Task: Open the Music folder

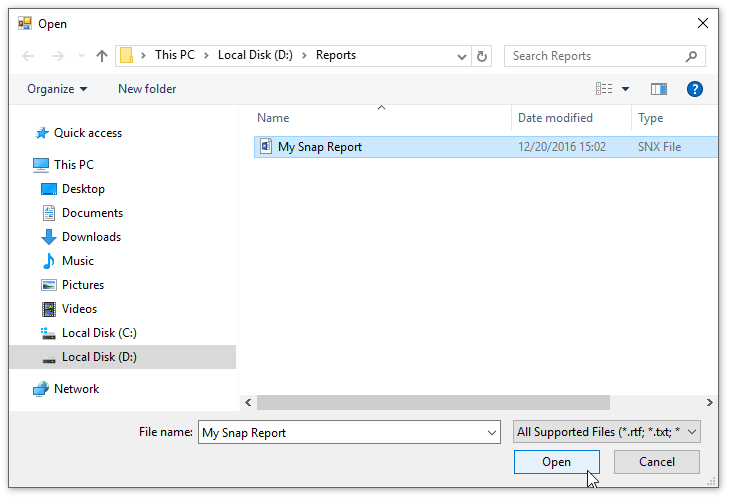Action: point(78,261)
